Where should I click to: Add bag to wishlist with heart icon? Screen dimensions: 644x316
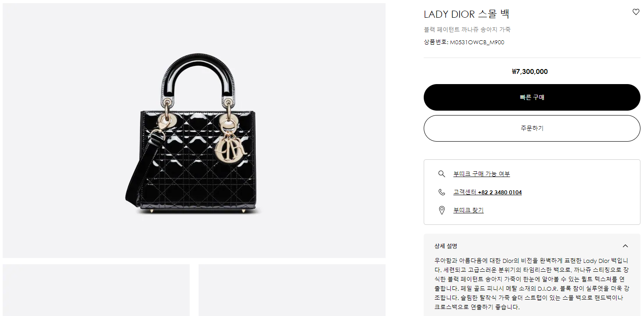click(636, 12)
